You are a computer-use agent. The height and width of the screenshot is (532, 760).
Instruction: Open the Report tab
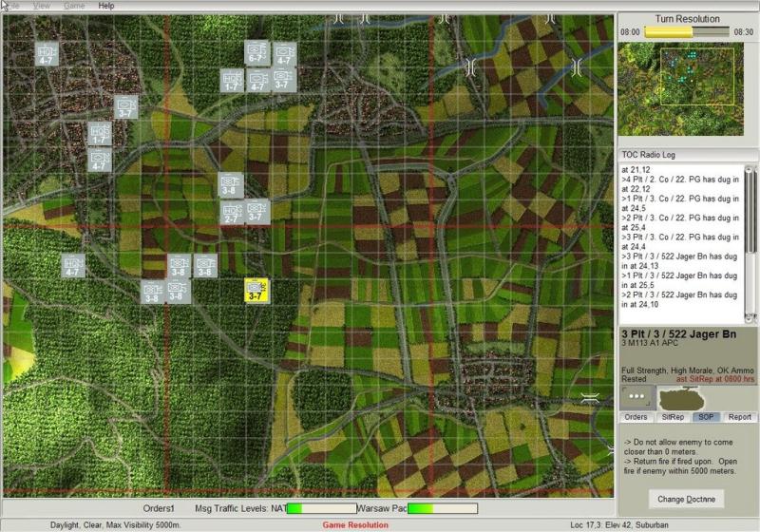click(x=739, y=417)
